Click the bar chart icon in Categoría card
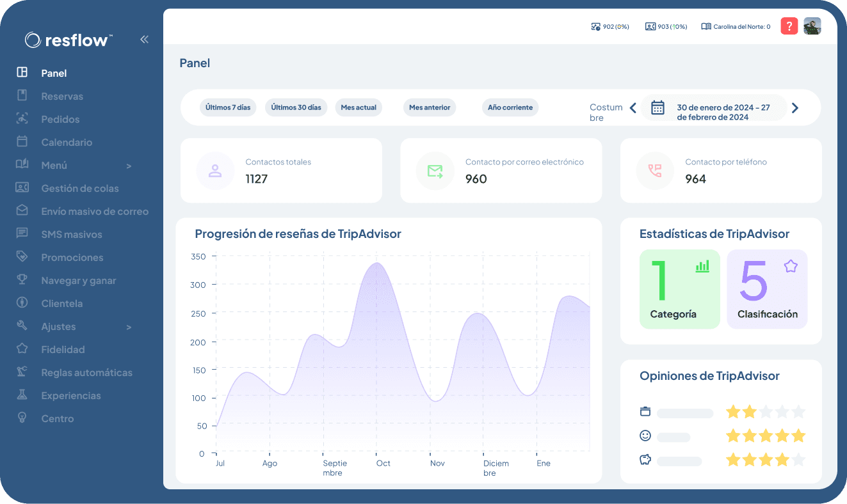Viewport: 847px width, 504px height. 702,266
